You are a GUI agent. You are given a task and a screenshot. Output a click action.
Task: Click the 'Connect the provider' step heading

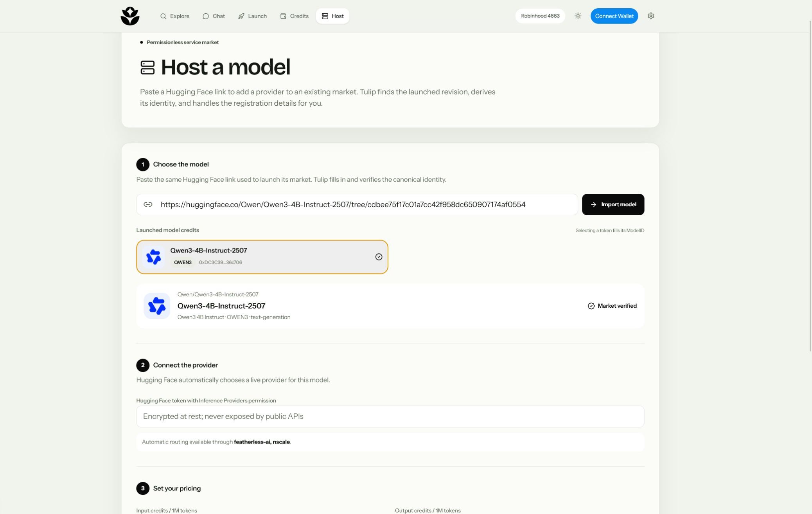tap(185, 365)
